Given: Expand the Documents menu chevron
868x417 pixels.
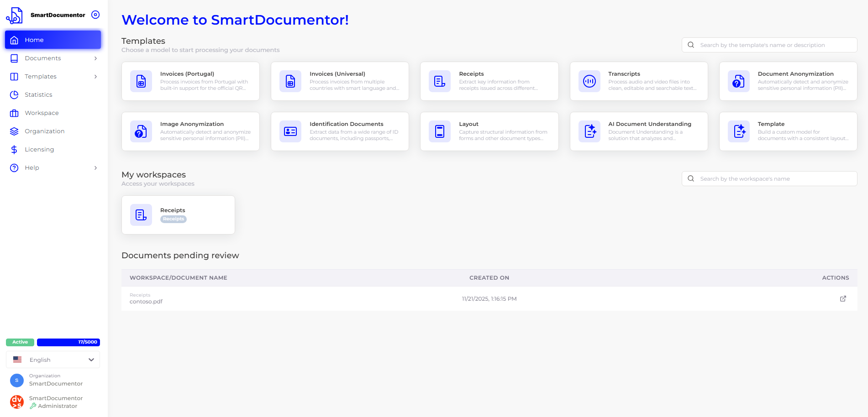Looking at the screenshot, I should pos(95,58).
